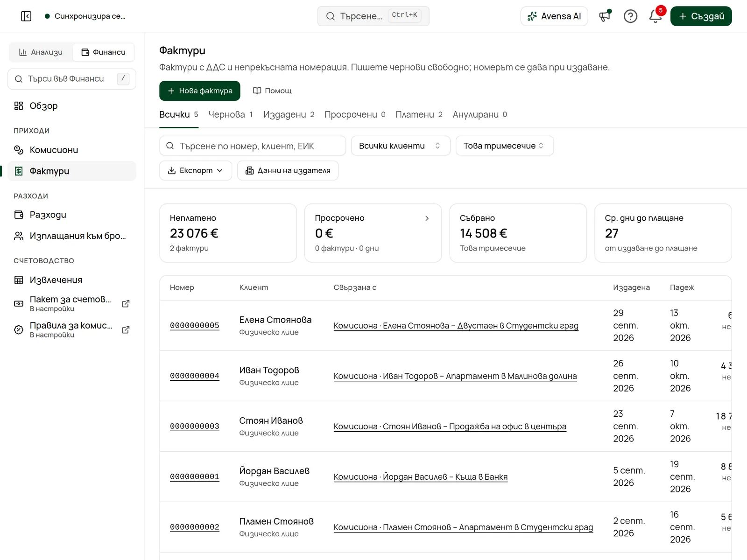Collapse the sidebar panel icon
Image resolution: width=747 pixels, height=560 pixels.
click(26, 16)
